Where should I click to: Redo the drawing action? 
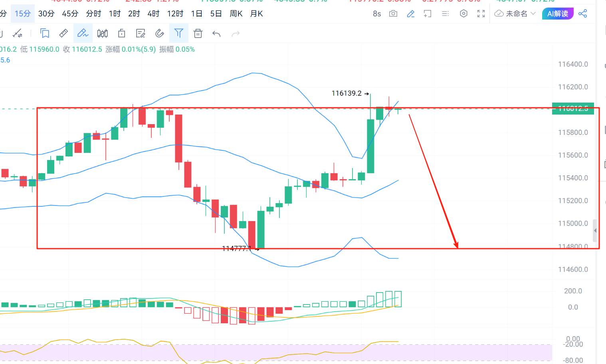click(x=236, y=34)
